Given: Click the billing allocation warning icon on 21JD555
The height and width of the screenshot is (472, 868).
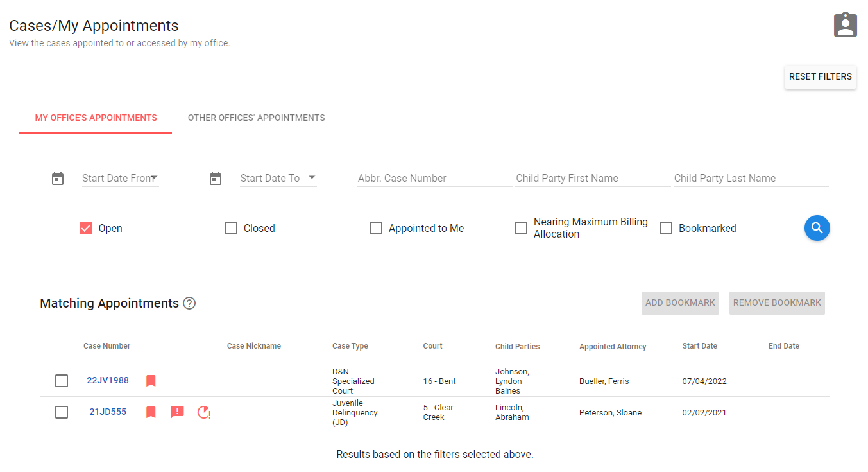Looking at the screenshot, I should tap(203, 412).
